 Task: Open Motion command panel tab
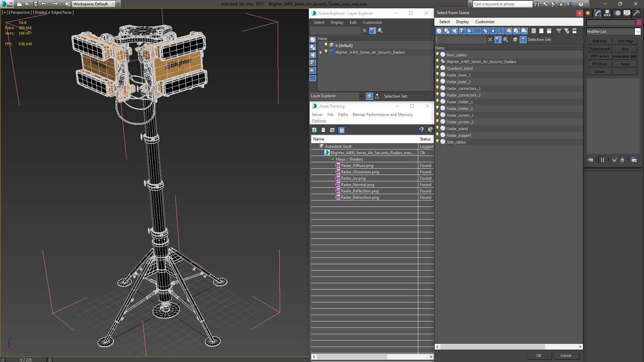[618, 13]
